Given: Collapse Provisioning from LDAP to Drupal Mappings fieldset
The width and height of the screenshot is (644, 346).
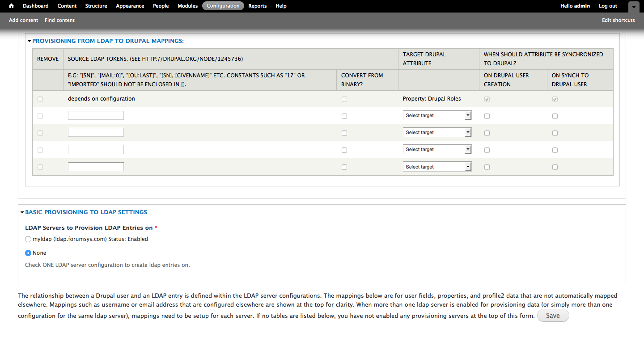Looking at the screenshot, I should (x=108, y=41).
